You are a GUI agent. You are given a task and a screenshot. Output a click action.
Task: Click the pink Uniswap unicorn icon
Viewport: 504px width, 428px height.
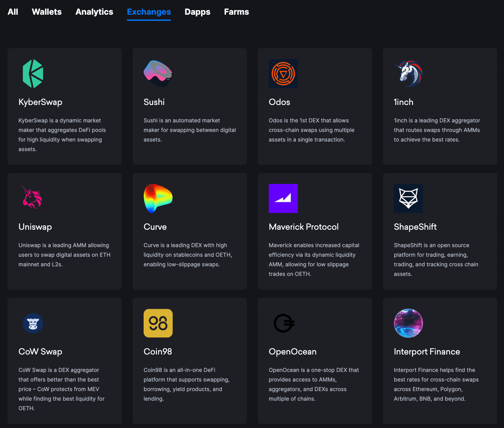coord(32,197)
